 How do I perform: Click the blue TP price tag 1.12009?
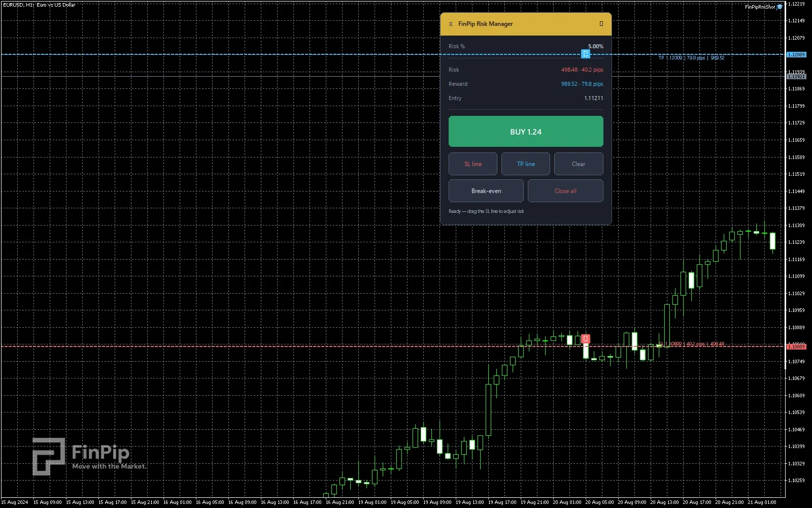tap(796, 54)
